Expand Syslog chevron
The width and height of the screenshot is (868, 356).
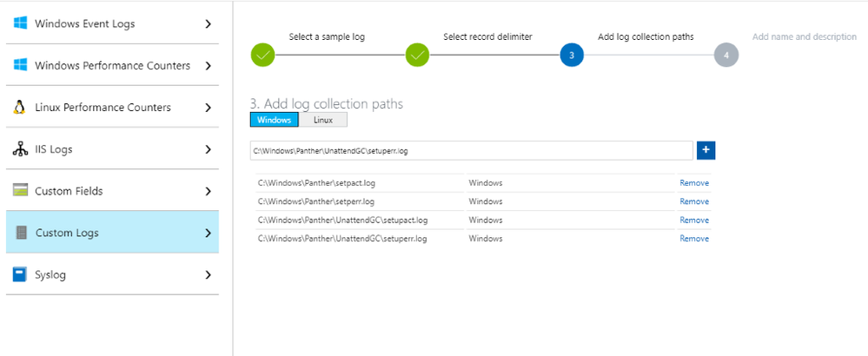209,274
